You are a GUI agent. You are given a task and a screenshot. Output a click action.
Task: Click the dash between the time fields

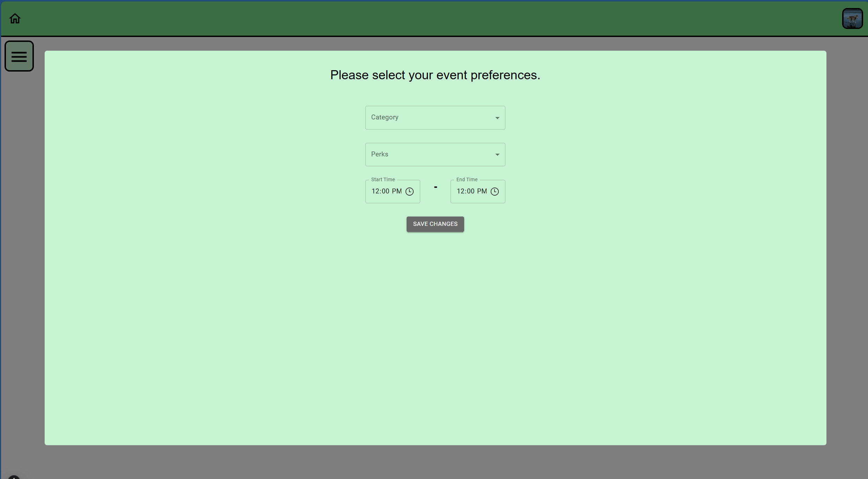point(435,187)
